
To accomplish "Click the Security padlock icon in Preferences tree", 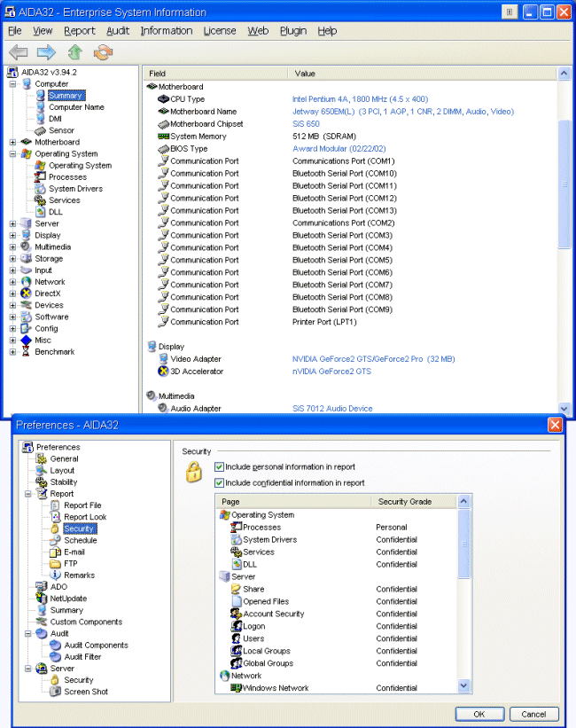I will [x=55, y=528].
